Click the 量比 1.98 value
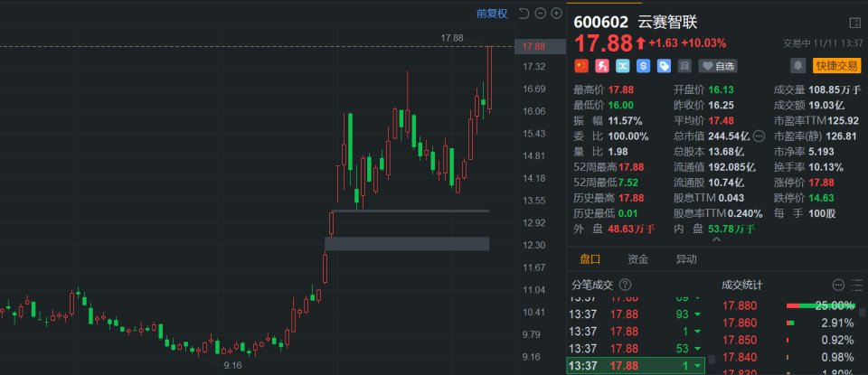This screenshot has height=375, width=868. coord(618,152)
